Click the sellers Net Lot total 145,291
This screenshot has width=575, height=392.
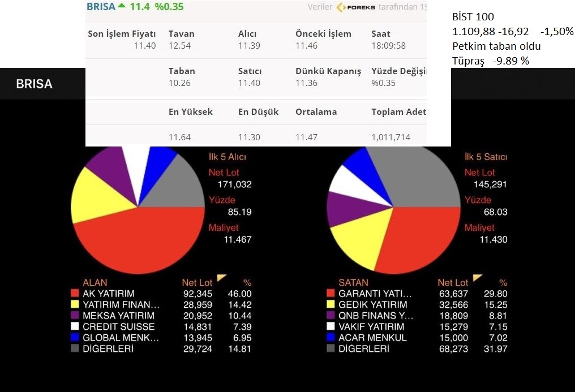pyautogui.click(x=490, y=184)
